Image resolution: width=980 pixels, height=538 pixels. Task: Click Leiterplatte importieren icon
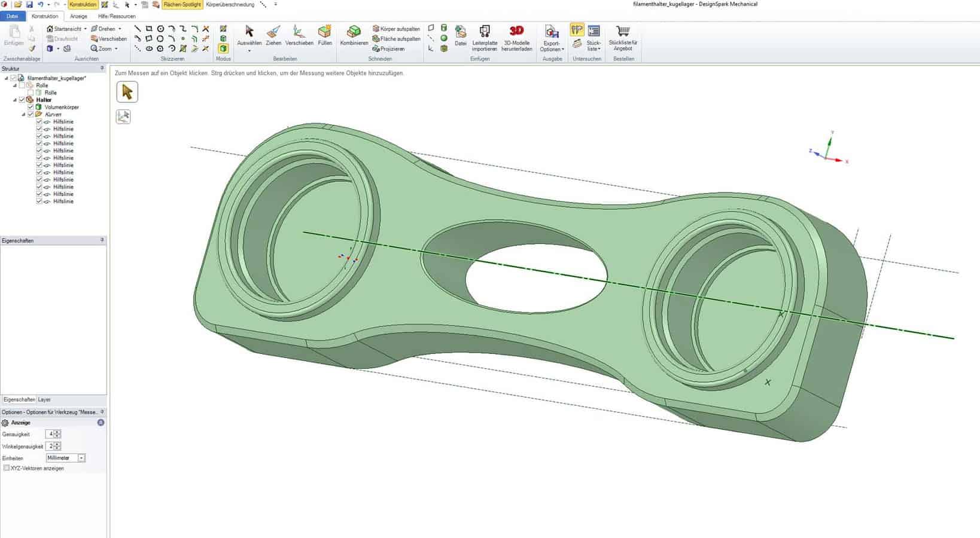tap(485, 37)
